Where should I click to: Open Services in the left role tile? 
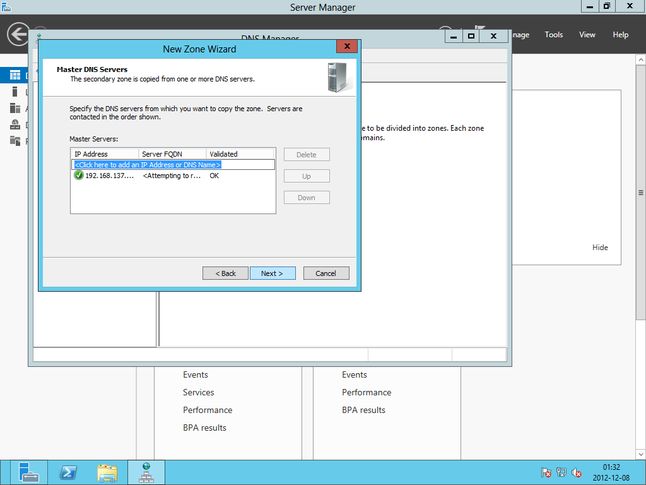(x=198, y=392)
